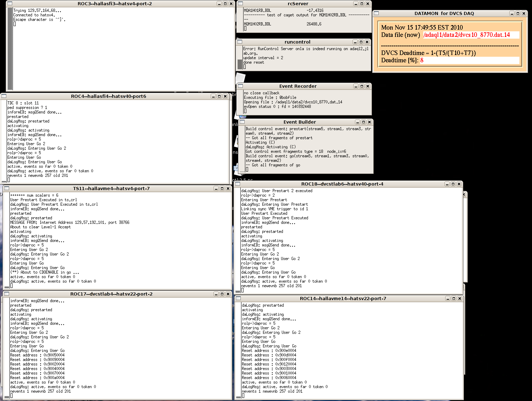Maximize the ROC14 terminal window
Image resolution: width=532 pixels, height=401 pixels.
pos(454,298)
